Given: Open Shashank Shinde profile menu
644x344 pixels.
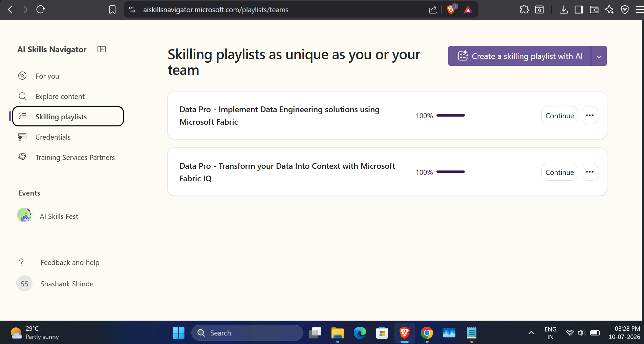Looking at the screenshot, I should pos(67,284).
